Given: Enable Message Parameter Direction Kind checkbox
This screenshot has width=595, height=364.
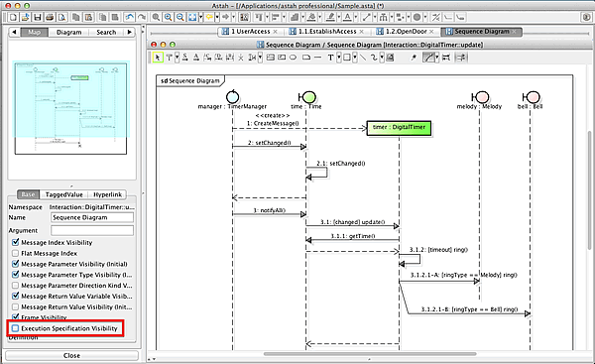Looking at the screenshot, I should coord(16,286).
